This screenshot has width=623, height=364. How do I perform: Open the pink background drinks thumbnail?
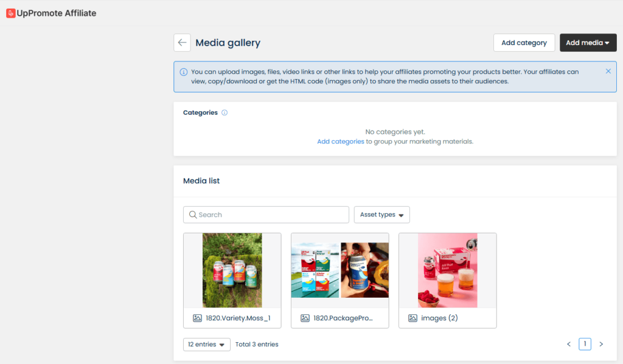[447, 270]
